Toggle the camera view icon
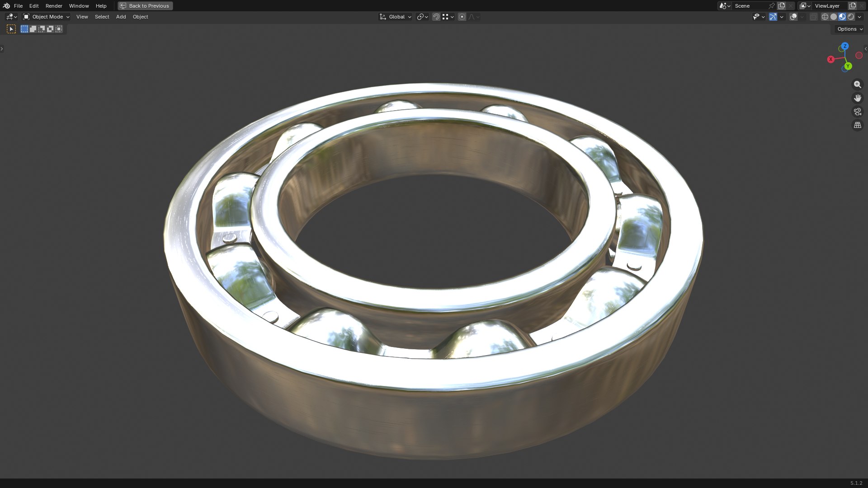 (x=857, y=112)
